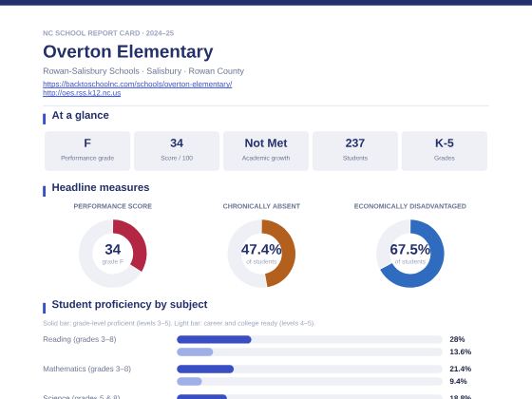Image resolution: width=532 pixels, height=399 pixels.
Task: Open the backtoschoolnc.com Overton Elementary link
Action: 138,84
